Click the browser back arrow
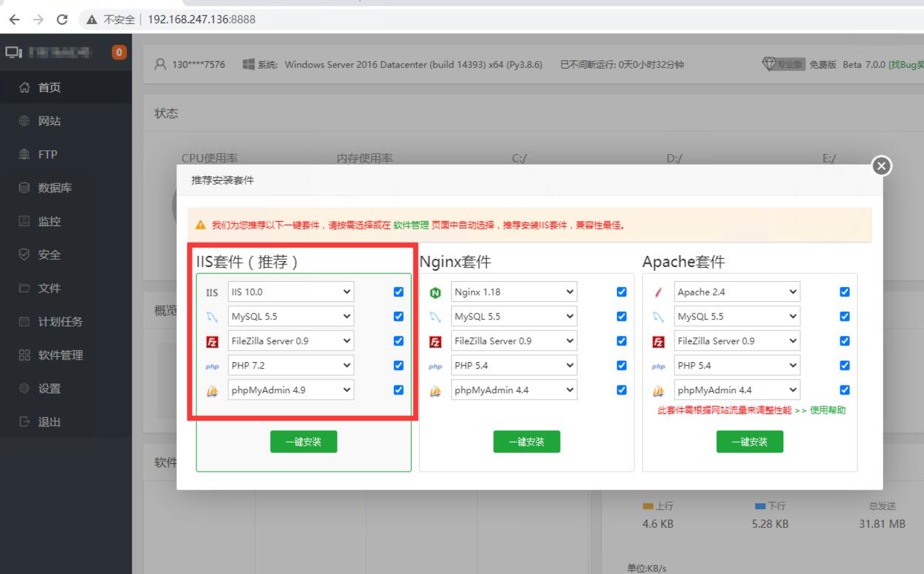The height and width of the screenshot is (574, 924). click(14, 19)
